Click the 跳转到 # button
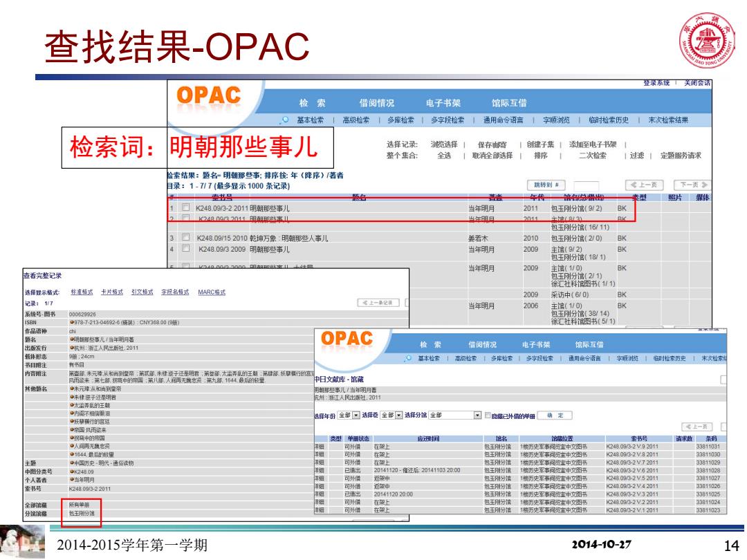This screenshot has width=747, height=560. click(546, 185)
